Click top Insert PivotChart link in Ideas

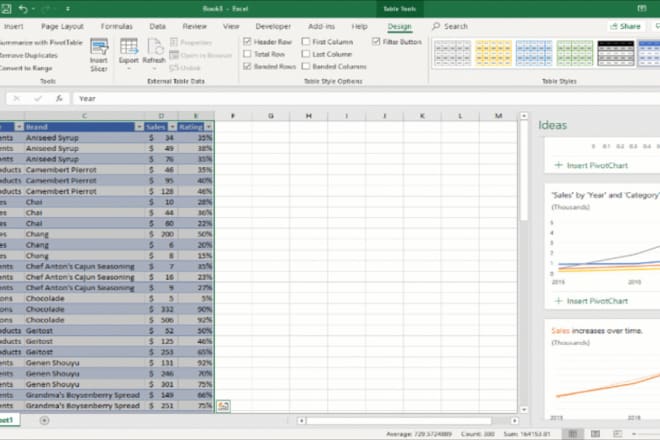pyautogui.click(x=591, y=165)
